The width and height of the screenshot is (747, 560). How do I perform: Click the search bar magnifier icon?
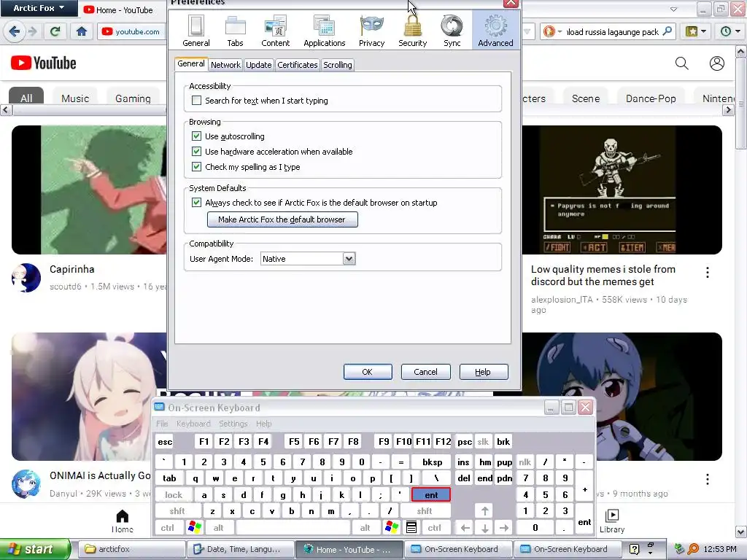coord(667,31)
